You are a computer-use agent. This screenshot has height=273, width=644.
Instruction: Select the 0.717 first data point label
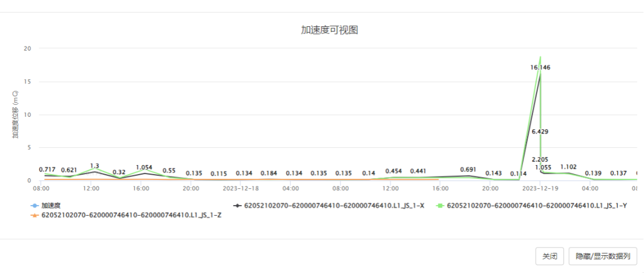[47, 170]
